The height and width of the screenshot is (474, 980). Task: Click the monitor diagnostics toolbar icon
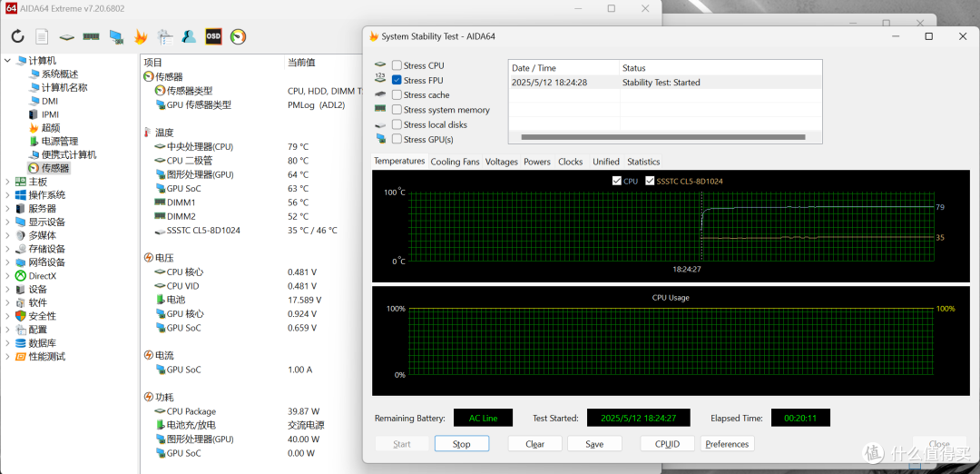coord(116,37)
